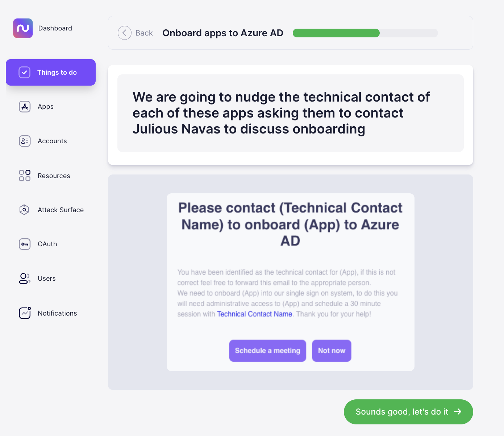Click the Resources grid icon
Viewport: 504px width, 436px height.
[24, 176]
